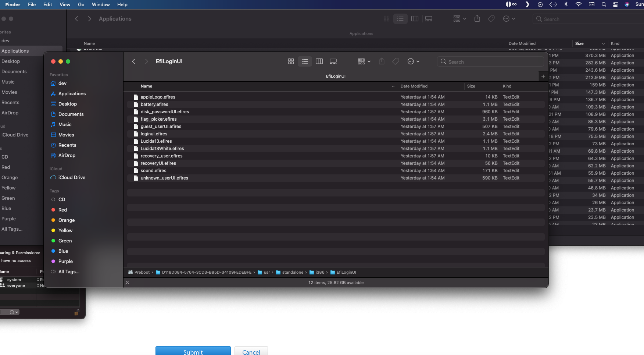The image size is (644, 355).
Task: Select AirDrop in the sidebar
Action: [67, 155]
